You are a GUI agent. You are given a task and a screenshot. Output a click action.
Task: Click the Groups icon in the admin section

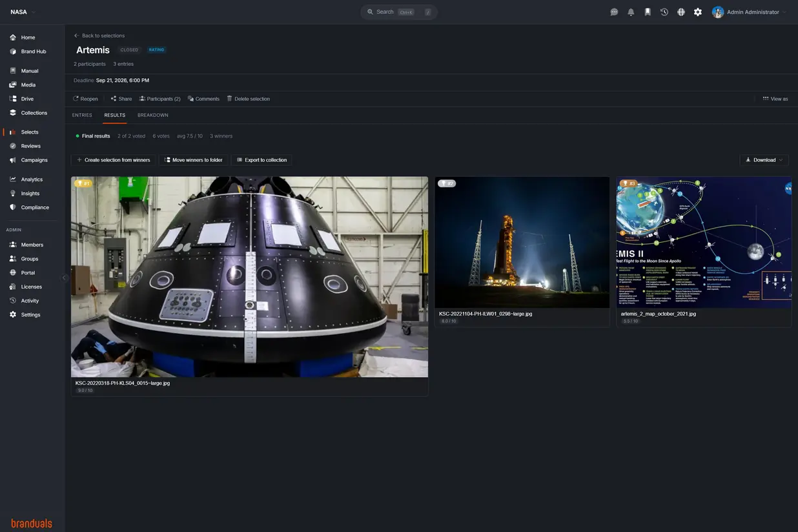[x=13, y=259]
